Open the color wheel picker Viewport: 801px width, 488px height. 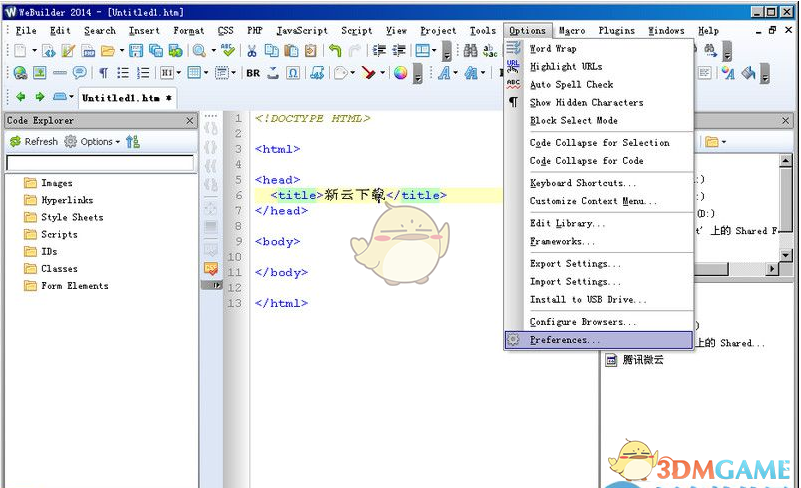click(x=400, y=73)
